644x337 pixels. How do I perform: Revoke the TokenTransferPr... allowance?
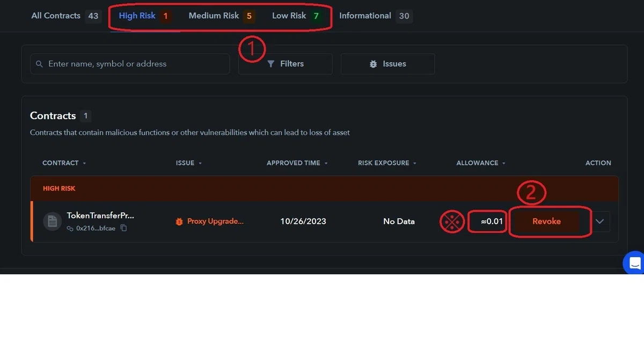tap(546, 221)
